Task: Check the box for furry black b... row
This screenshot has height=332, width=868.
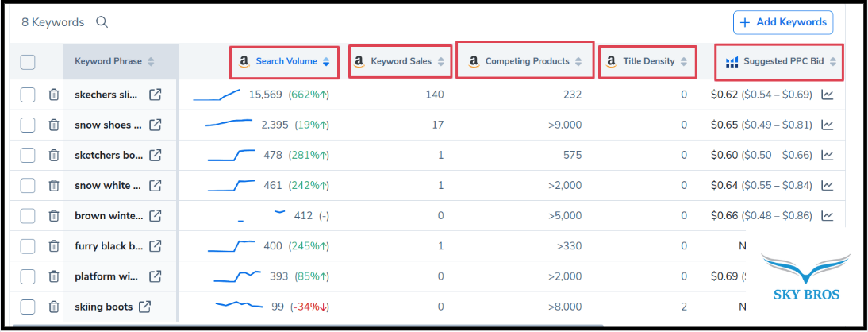Action: [28, 245]
